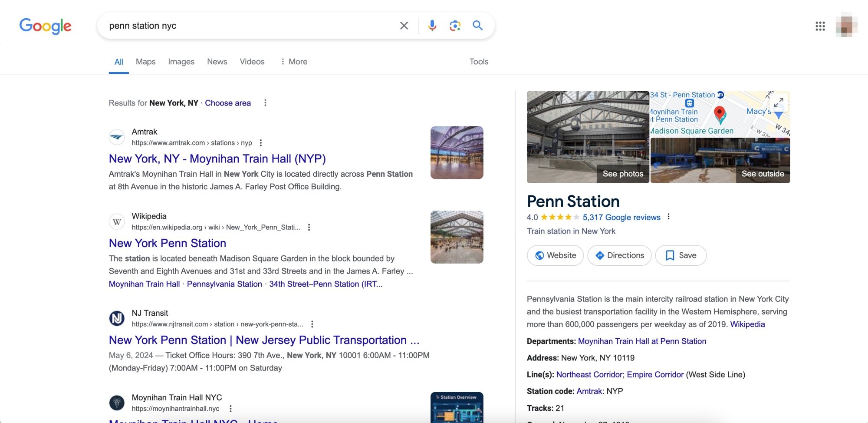The image size is (868, 423).
Task: Click the microphone icon for voice search
Action: point(432,25)
